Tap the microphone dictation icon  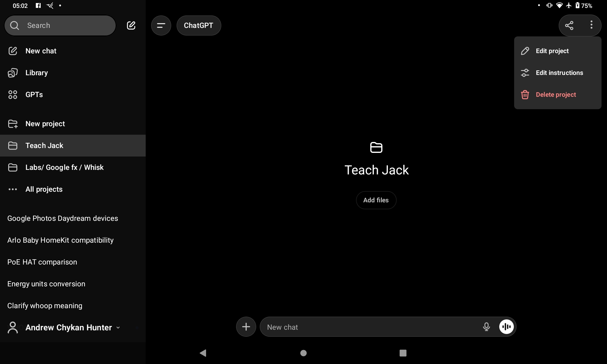click(486, 327)
